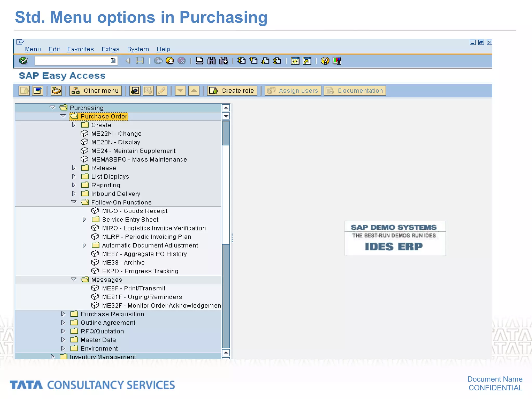Viewport: 532px width, 399px height.
Task: Expand the Purchase Requisition folder
Action: [x=63, y=314]
